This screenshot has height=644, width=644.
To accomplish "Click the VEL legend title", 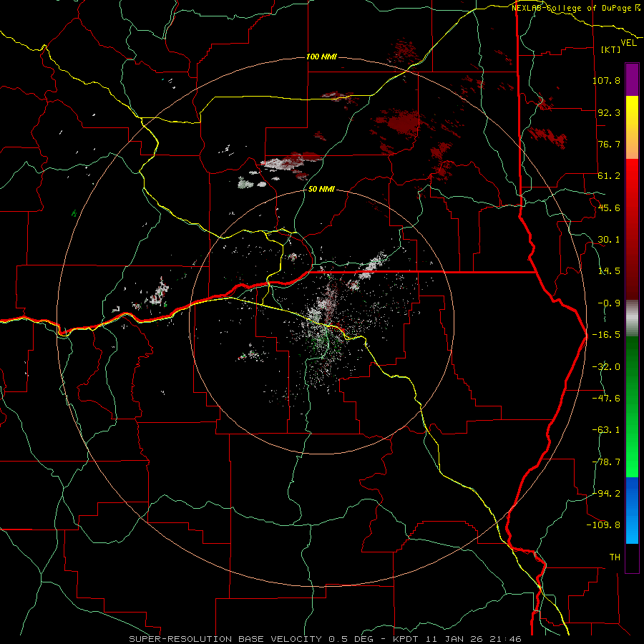I will coord(628,43).
